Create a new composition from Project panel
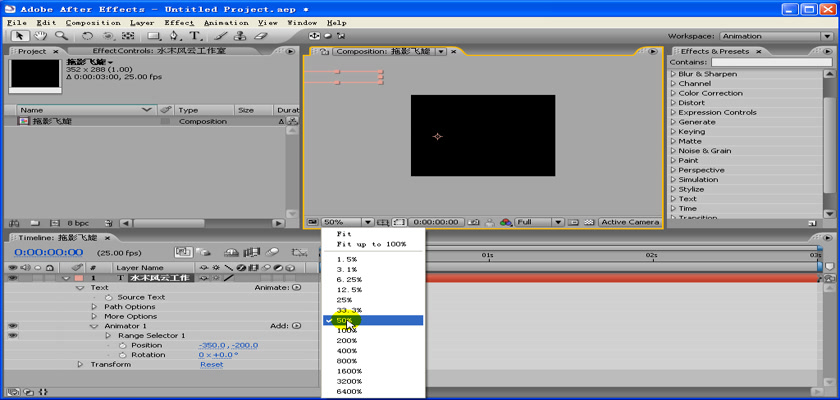The width and height of the screenshot is (840, 400). [55, 223]
